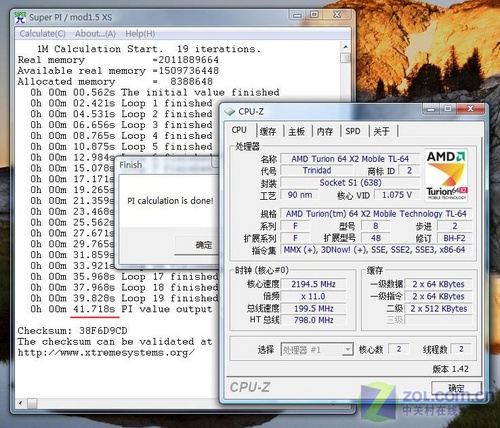
Task: Expand the 处理器 #1 selection dropdown
Action: (347, 349)
